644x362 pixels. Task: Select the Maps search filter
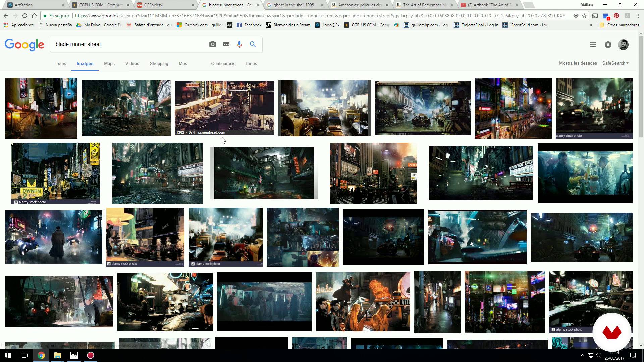(x=109, y=63)
